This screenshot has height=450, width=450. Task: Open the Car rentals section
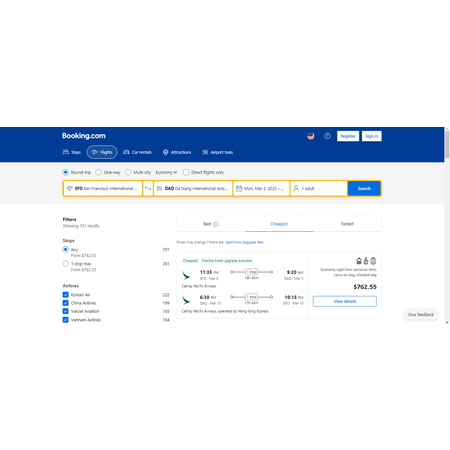point(137,152)
